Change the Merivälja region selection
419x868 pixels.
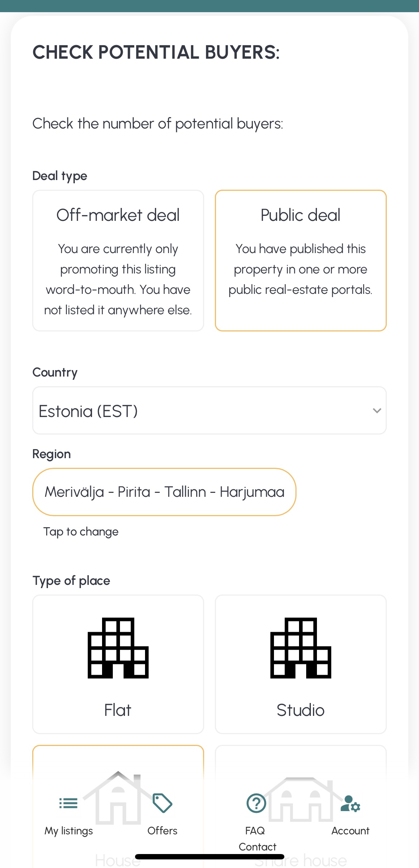tap(164, 492)
